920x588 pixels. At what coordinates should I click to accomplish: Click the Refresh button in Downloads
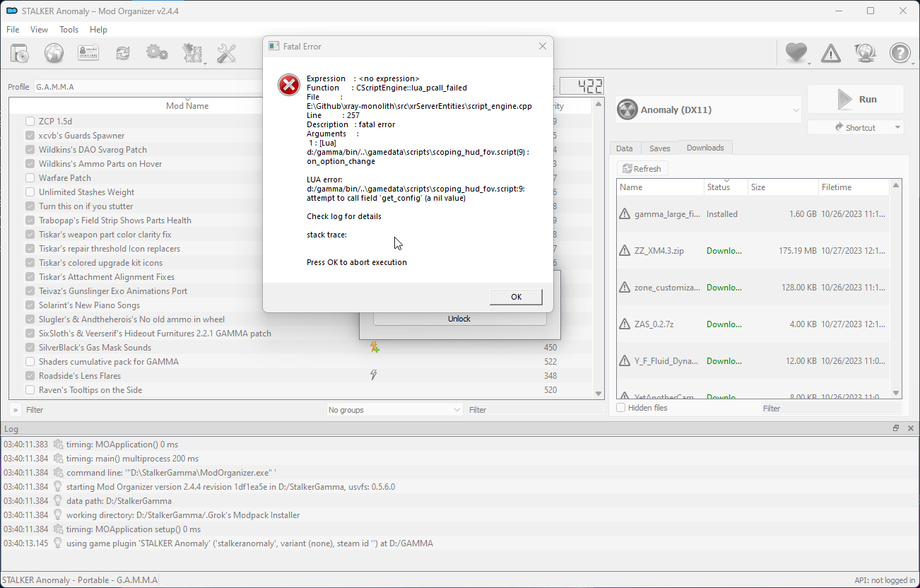click(x=642, y=169)
